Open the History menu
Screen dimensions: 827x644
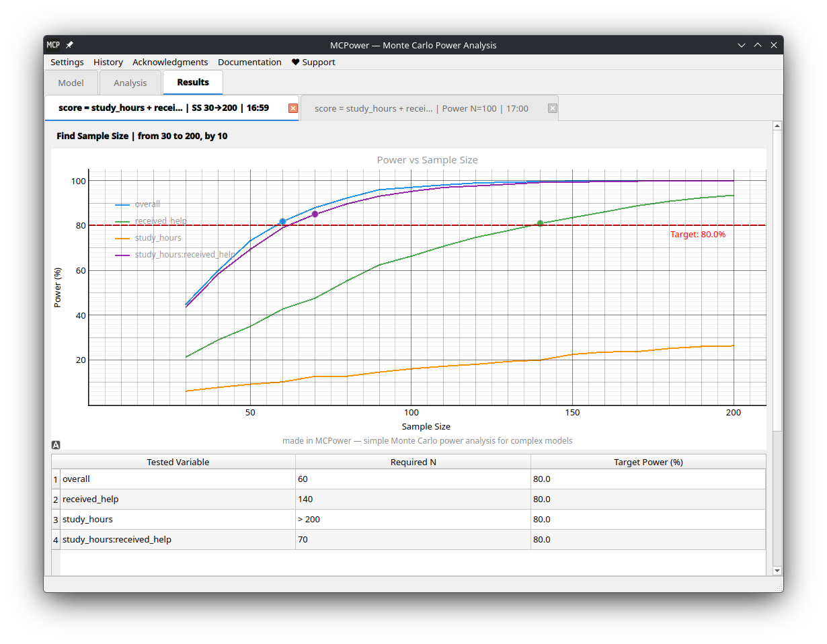click(x=108, y=62)
